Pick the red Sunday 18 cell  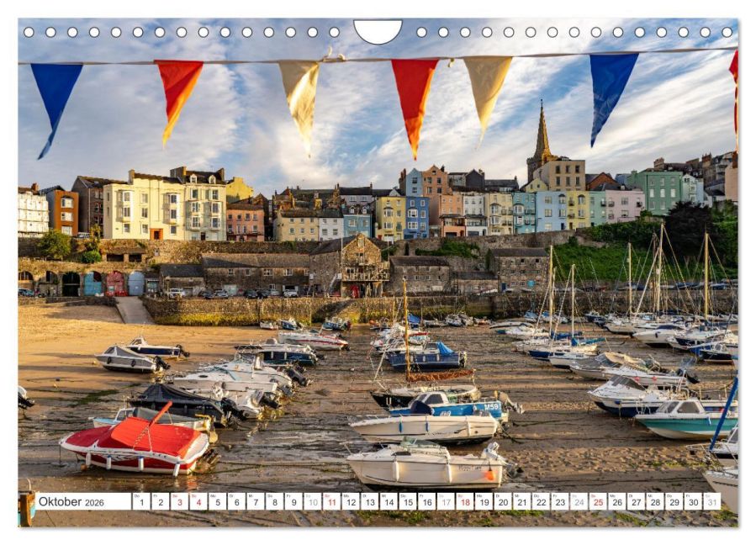click(465, 501)
